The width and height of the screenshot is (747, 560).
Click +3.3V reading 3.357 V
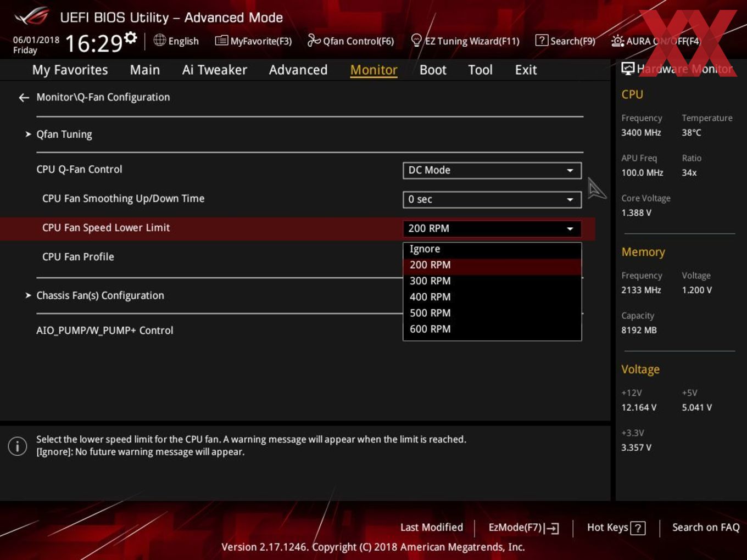[x=636, y=448]
